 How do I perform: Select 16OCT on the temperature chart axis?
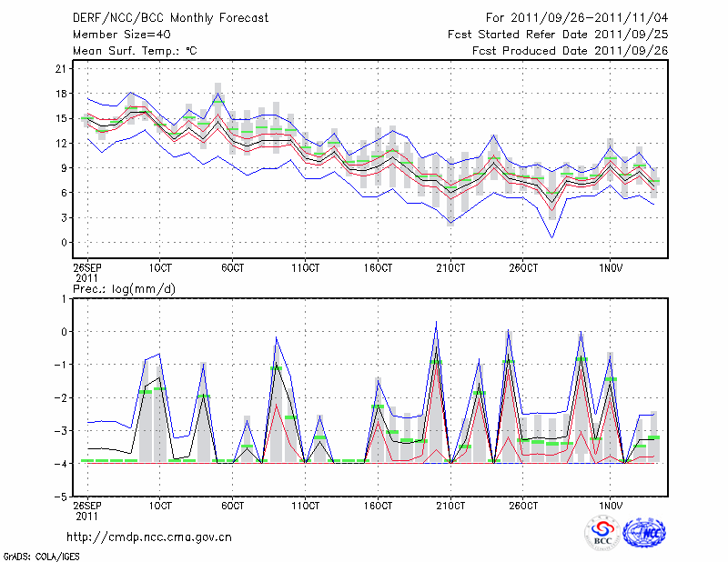tap(378, 267)
